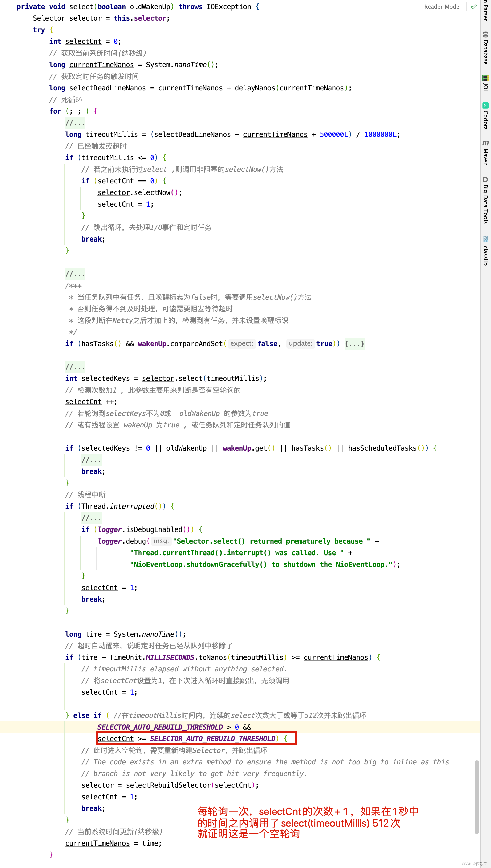
Task: Click the JOL sidebar icon
Action: point(486,78)
